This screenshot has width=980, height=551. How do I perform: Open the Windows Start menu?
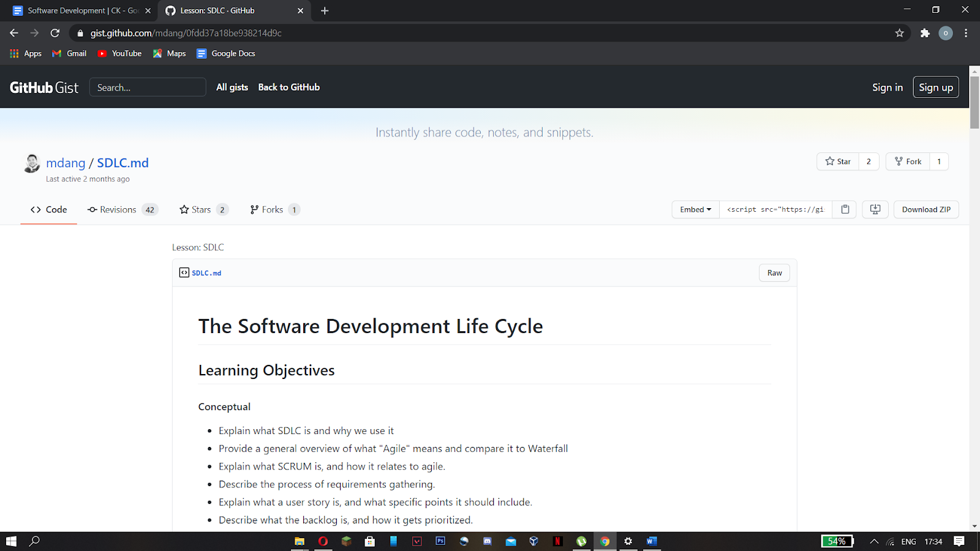11,541
